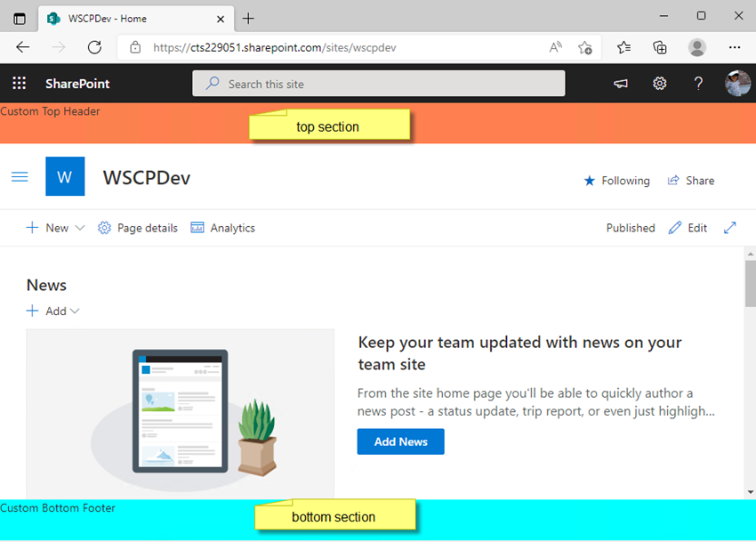Image resolution: width=756 pixels, height=542 pixels.
Task: Click the Share link
Action: (691, 181)
